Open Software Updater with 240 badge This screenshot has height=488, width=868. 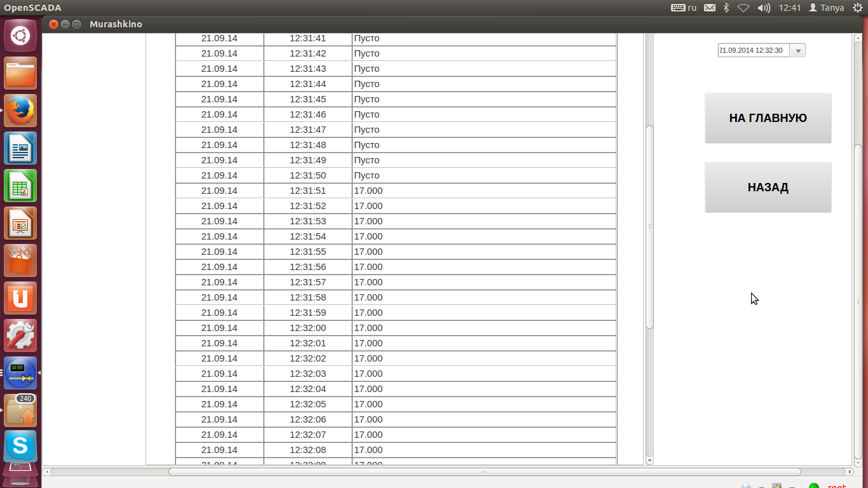(20, 410)
